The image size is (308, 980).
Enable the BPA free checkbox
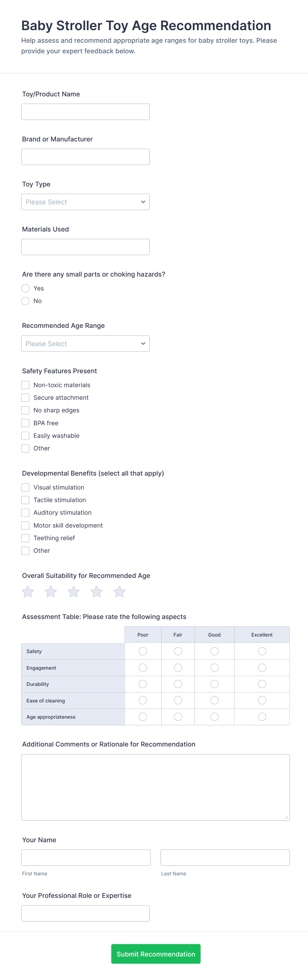26,423
